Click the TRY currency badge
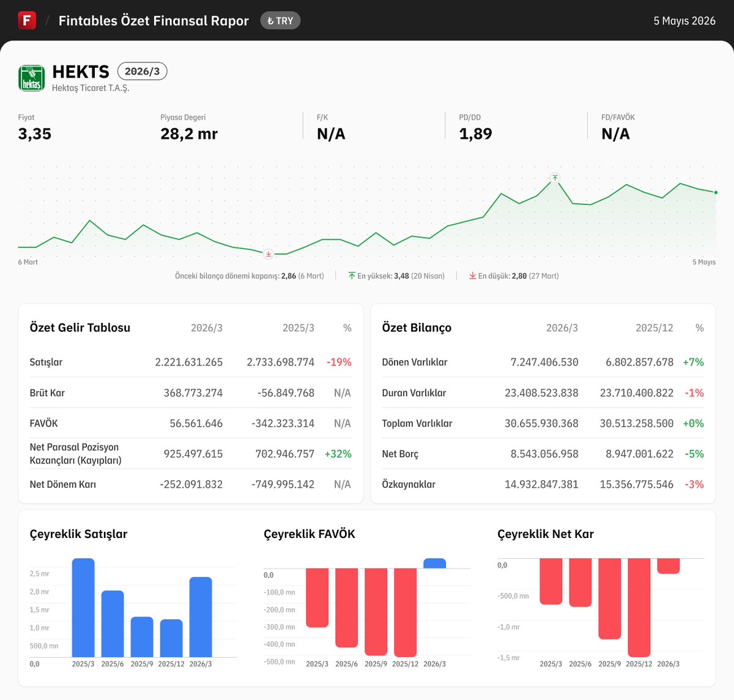The height and width of the screenshot is (700, 734). [280, 21]
